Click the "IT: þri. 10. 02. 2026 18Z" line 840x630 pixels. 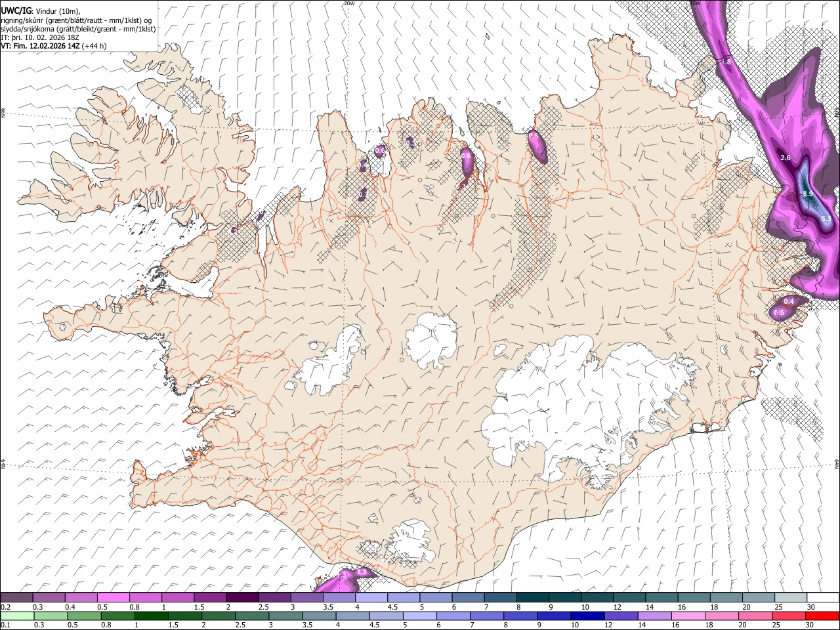point(40,37)
